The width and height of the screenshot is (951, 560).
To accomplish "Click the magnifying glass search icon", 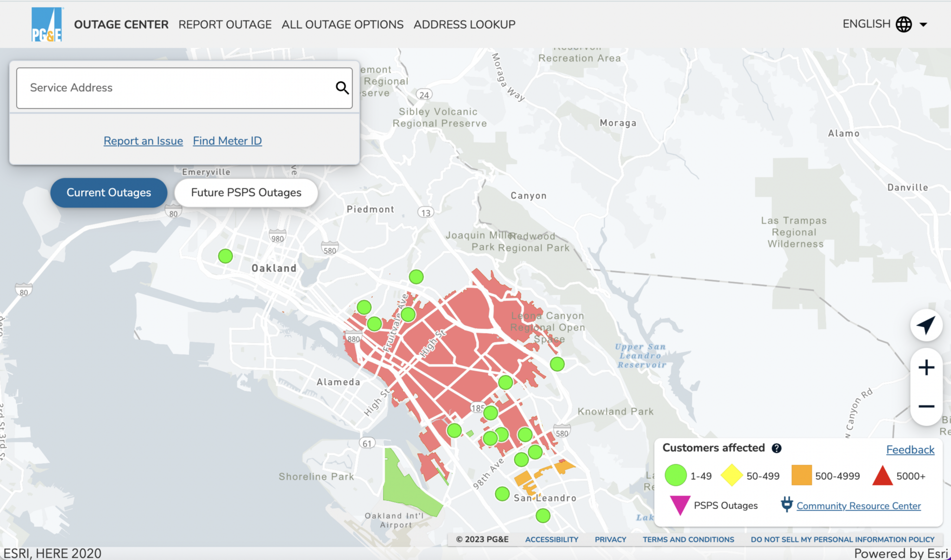I will tap(342, 87).
